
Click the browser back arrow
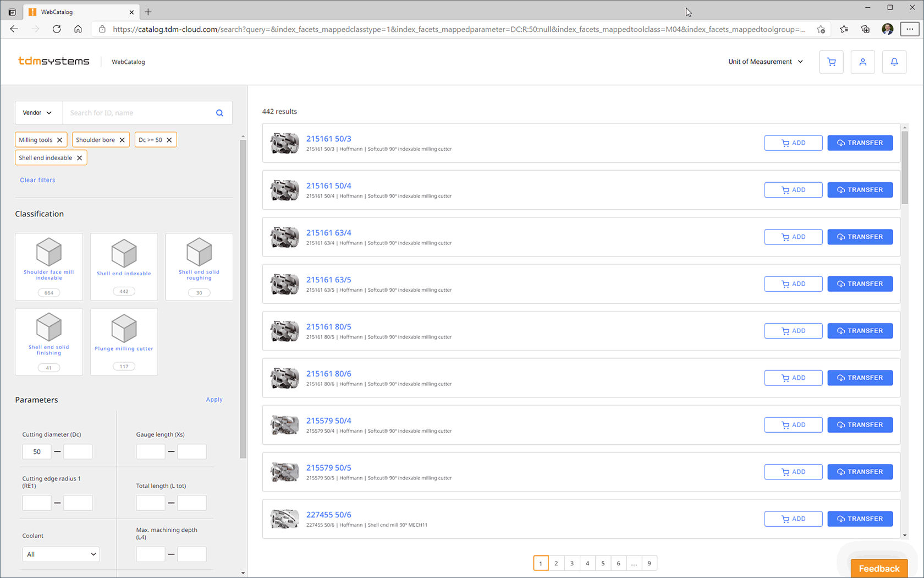click(x=14, y=29)
